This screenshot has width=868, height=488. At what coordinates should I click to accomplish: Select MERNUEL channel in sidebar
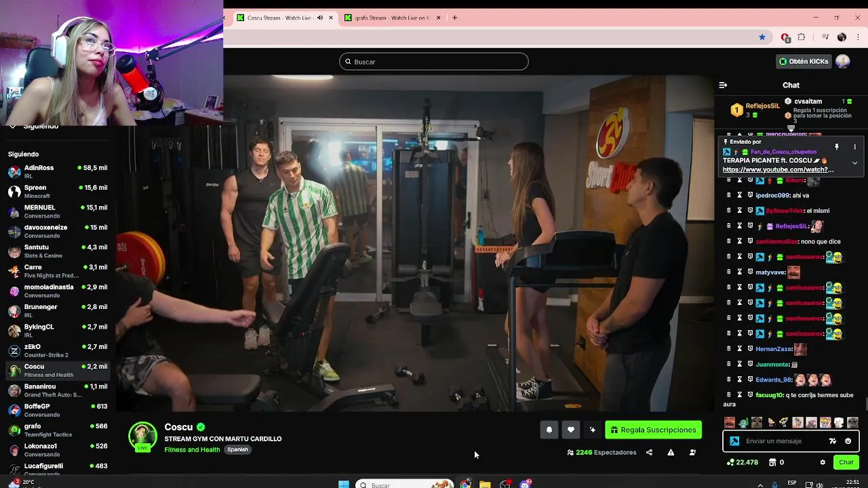tap(58, 211)
